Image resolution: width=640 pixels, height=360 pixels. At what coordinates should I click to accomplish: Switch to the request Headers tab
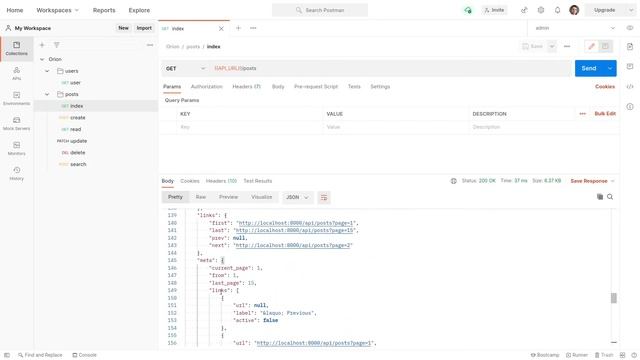tap(247, 87)
